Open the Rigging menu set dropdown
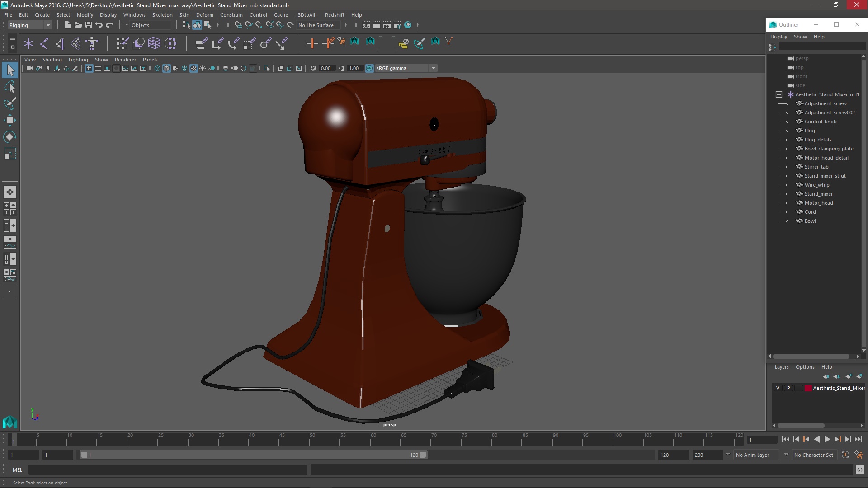868x488 pixels. click(30, 25)
